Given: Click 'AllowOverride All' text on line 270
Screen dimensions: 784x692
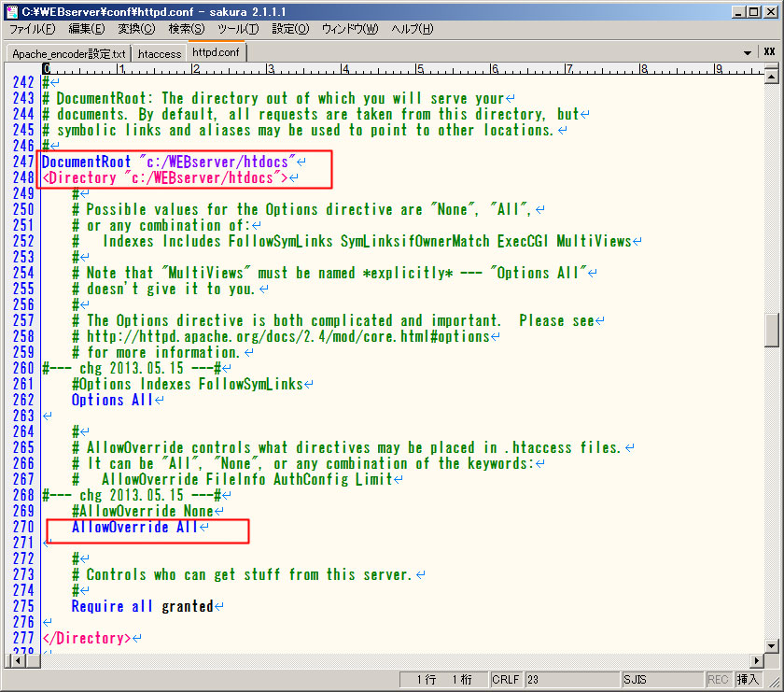Looking at the screenshot, I should [135, 527].
